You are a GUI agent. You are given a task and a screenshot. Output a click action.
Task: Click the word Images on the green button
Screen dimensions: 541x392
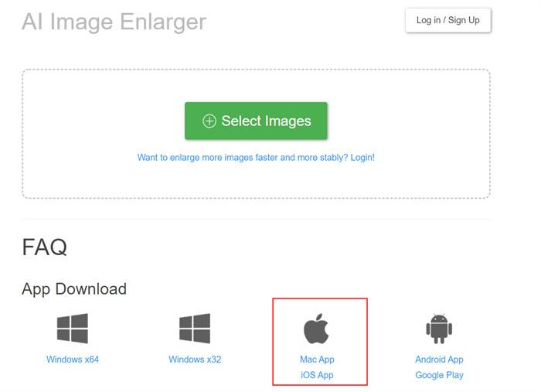[x=288, y=121]
